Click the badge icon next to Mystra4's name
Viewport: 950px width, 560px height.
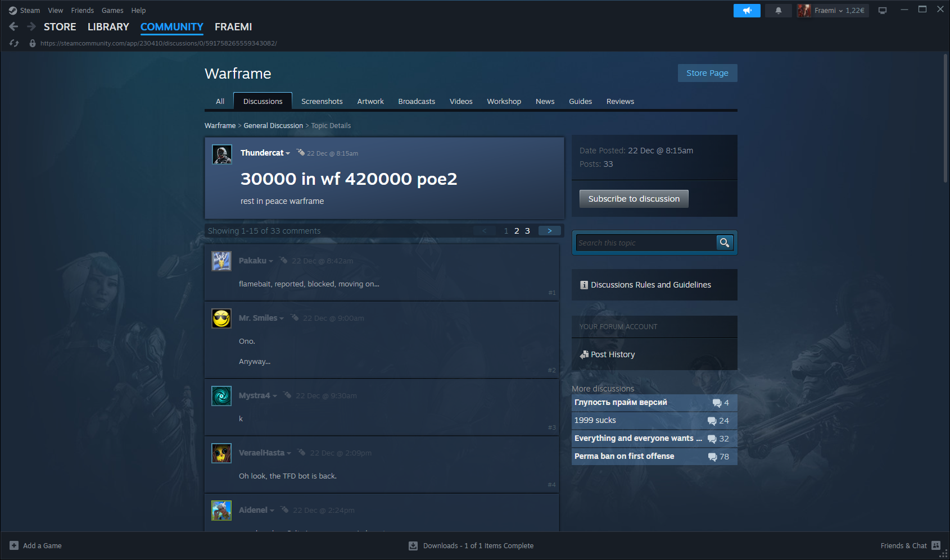pyautogui.click(x=287, y=395)
